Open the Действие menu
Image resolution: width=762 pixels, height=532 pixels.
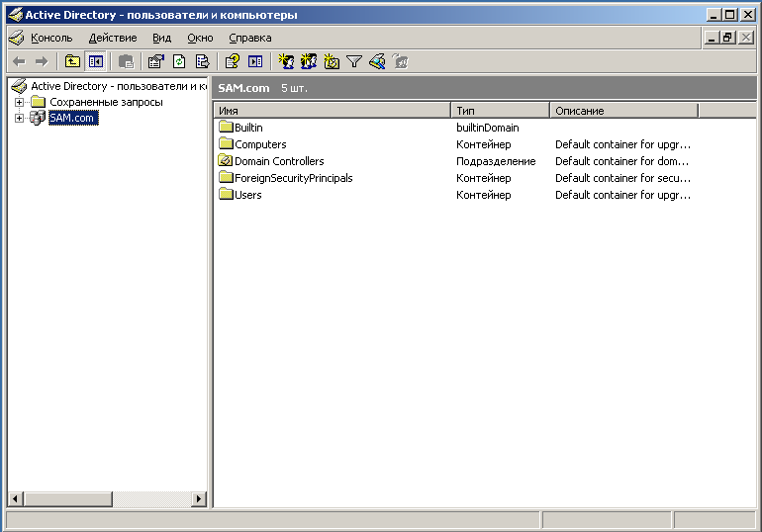pyautogui.click(x=113, y=38)
